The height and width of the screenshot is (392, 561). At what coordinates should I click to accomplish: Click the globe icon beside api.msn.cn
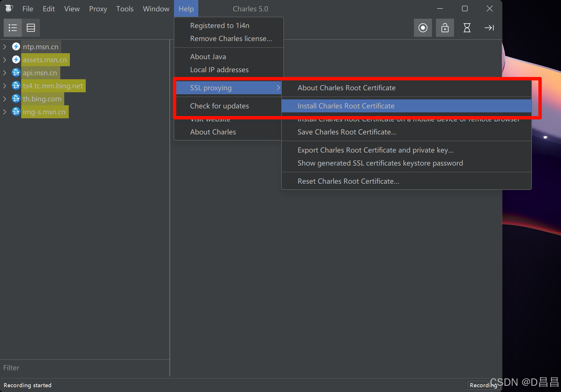tap(16, 73)
